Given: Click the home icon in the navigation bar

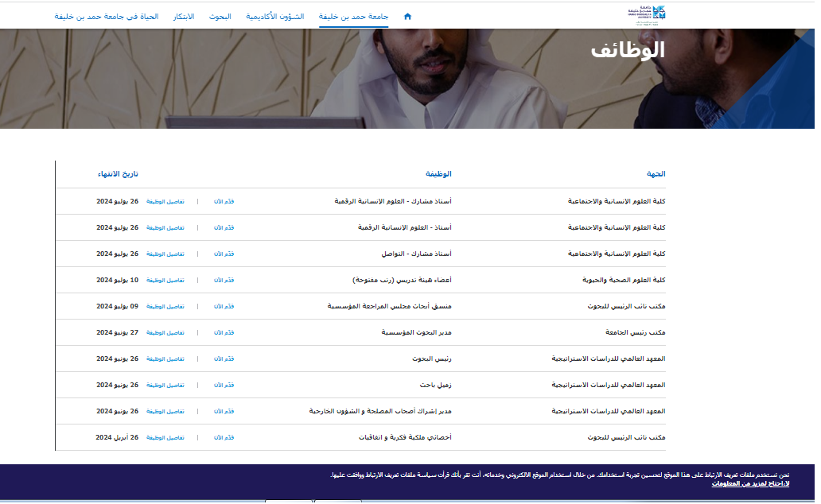Looking at the screenshot, I should (x=408, y=16).
